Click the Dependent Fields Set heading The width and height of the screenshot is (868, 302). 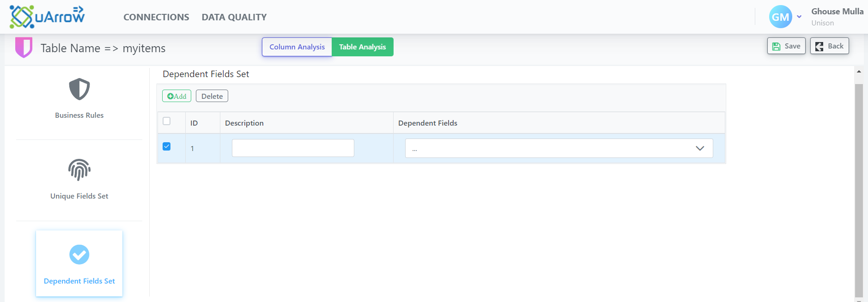point(206,74)
